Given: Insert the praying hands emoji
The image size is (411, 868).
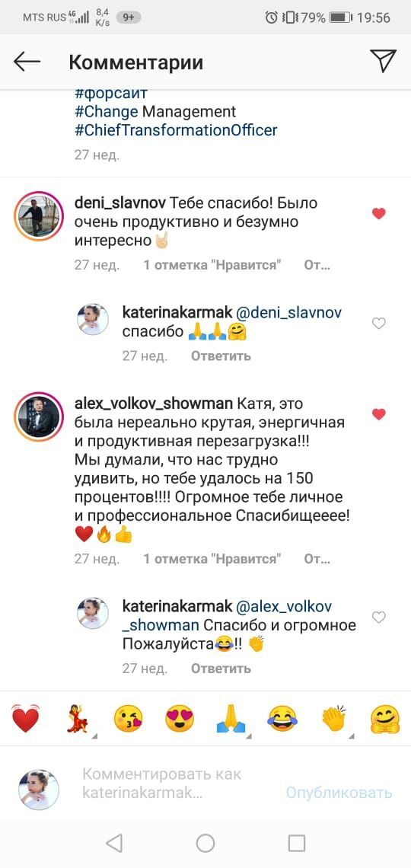Looking at the screenshot, I should [x=231, y=719].
